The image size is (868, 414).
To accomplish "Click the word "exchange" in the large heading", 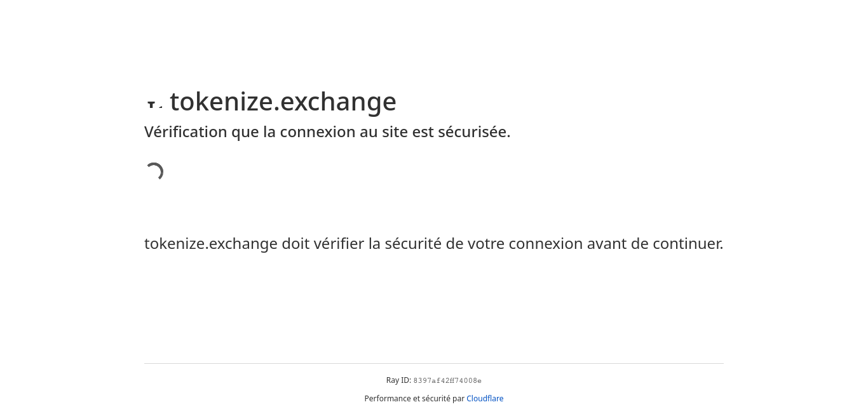I will point(339,102).
